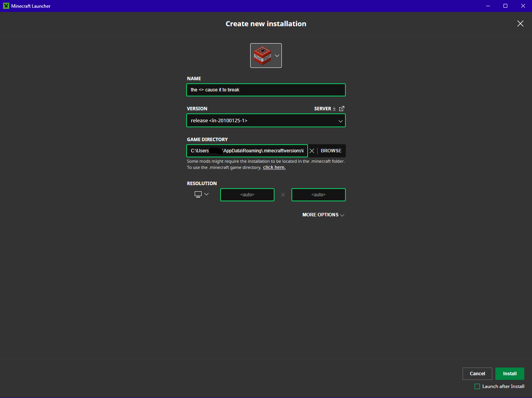
Task: Enable Launch after Install checkbox
Action: click(x=477, y=386)
